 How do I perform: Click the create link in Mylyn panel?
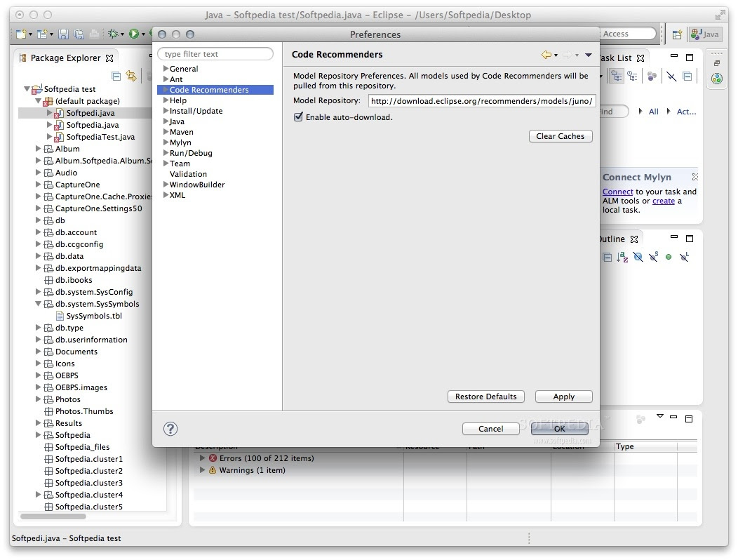[664, 201]
